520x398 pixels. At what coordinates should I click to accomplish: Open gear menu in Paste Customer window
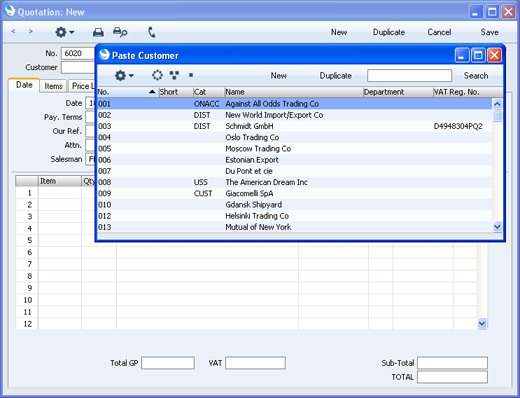tap(124, 76)
